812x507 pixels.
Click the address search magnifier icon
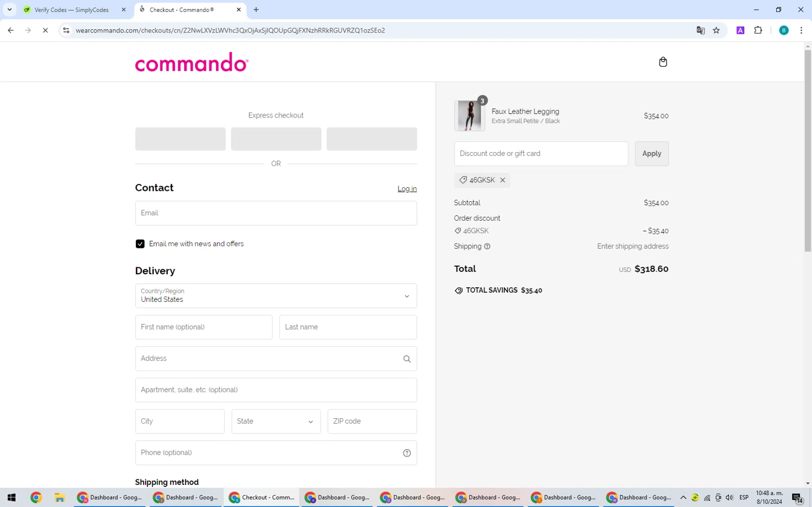[x=407, y=359]
